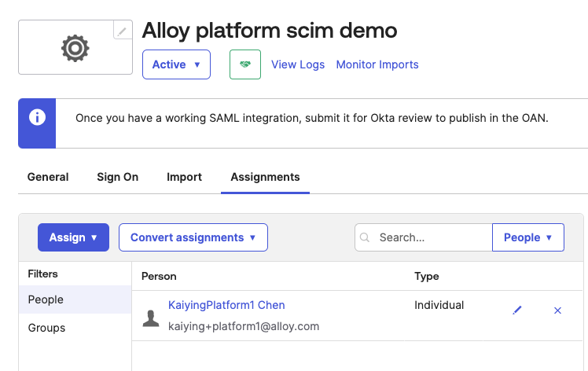Screen dimensions: 588x371
Task: Click the SAML integration info message text
Action: coord(311,118)
